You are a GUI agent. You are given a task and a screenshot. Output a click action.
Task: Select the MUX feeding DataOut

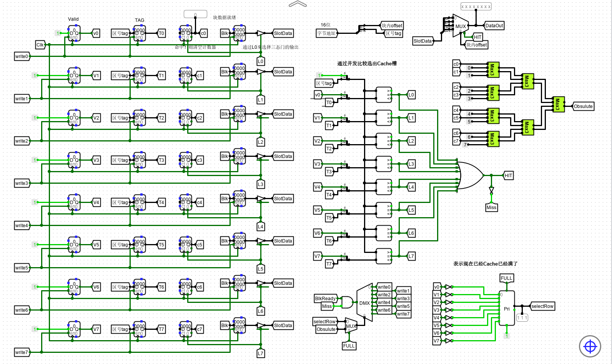pyautogui.click(x=461, y=26)
